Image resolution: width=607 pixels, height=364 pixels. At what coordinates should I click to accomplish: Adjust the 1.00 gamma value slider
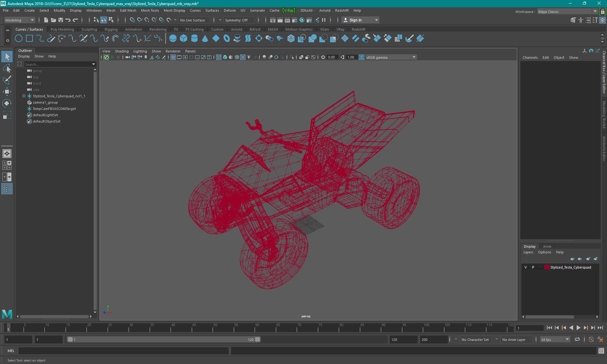tap(351, 57)
